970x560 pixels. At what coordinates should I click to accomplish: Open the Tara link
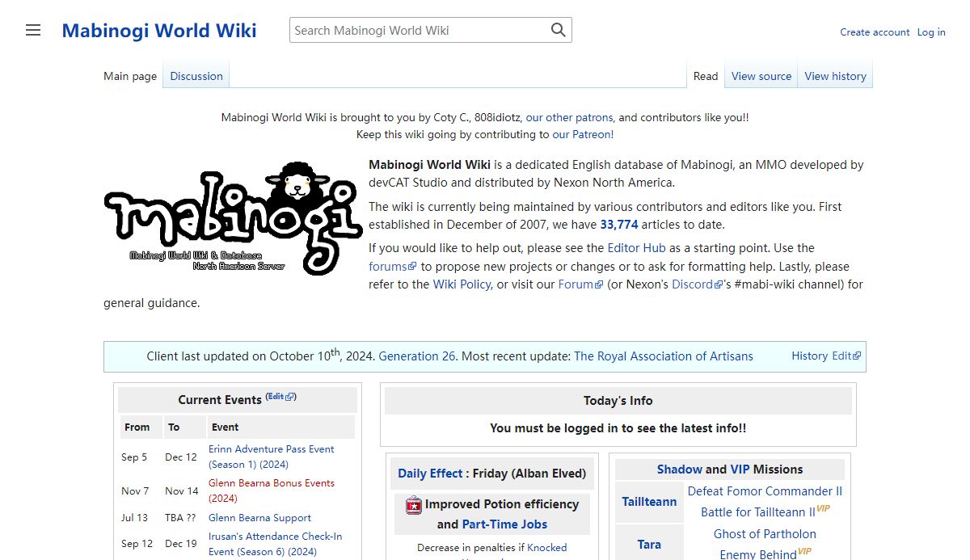649,545
